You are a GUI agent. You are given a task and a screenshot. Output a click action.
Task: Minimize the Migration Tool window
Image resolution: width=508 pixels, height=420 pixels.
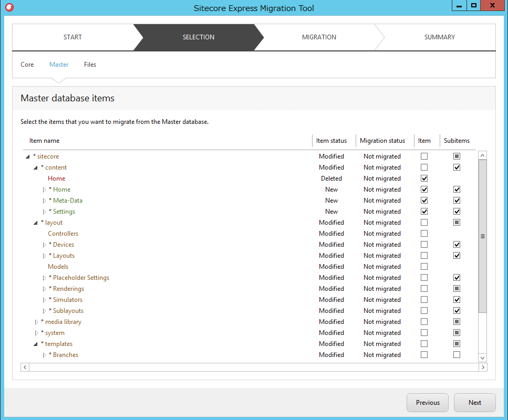tap(459, 5)
